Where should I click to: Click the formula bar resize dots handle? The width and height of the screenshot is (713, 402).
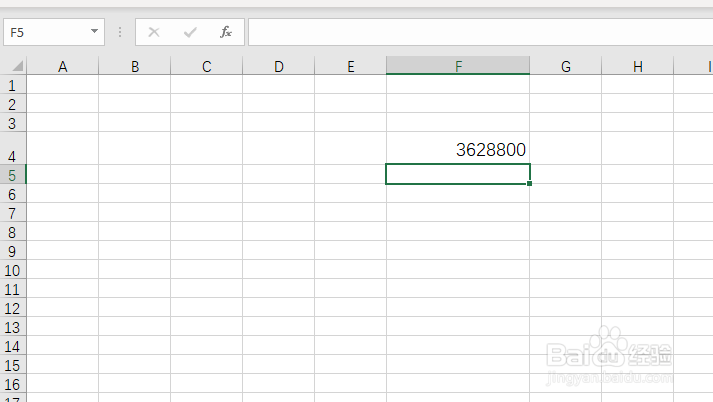[120, 32]
